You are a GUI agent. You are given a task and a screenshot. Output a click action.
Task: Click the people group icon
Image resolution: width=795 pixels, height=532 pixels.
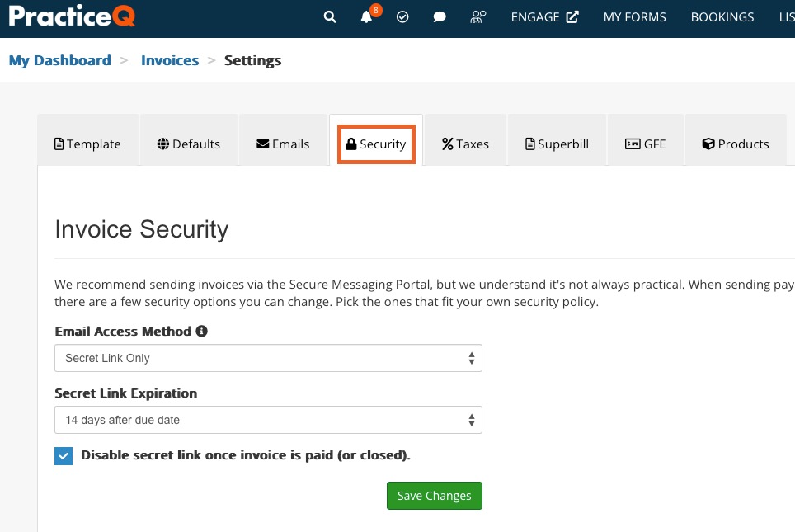(x=477, y=17)
